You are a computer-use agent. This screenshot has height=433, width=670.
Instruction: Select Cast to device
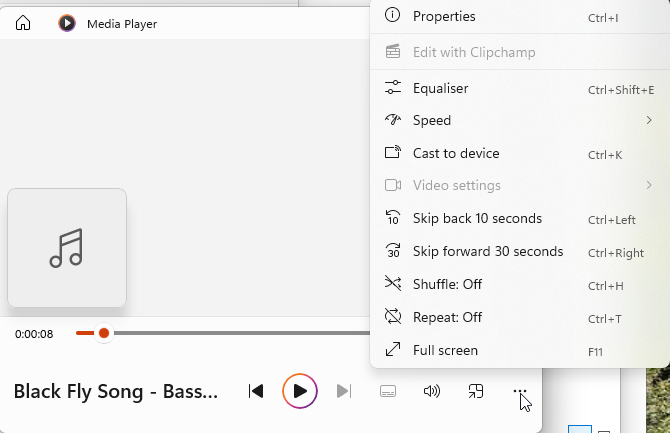point(456,153)
